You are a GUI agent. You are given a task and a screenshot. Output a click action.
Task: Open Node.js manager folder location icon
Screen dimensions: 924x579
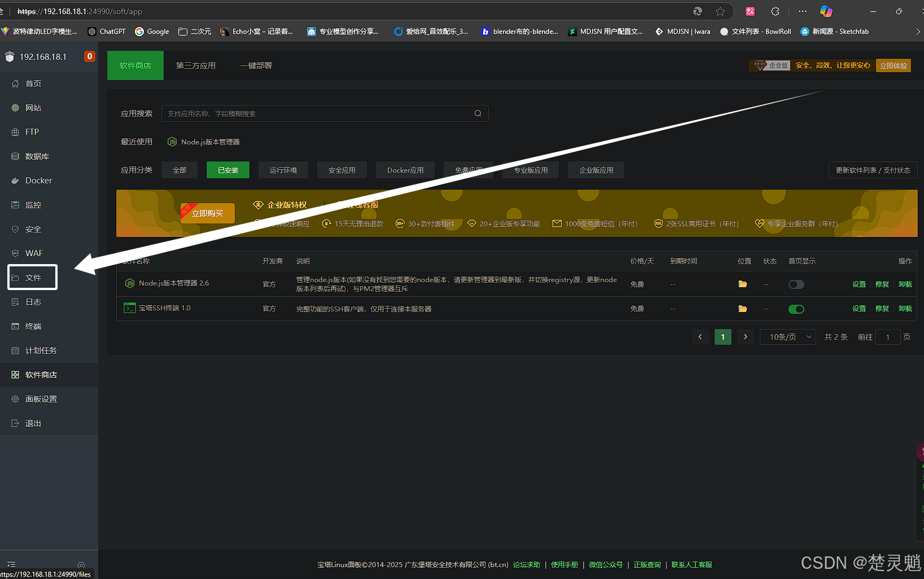point(743,284)
